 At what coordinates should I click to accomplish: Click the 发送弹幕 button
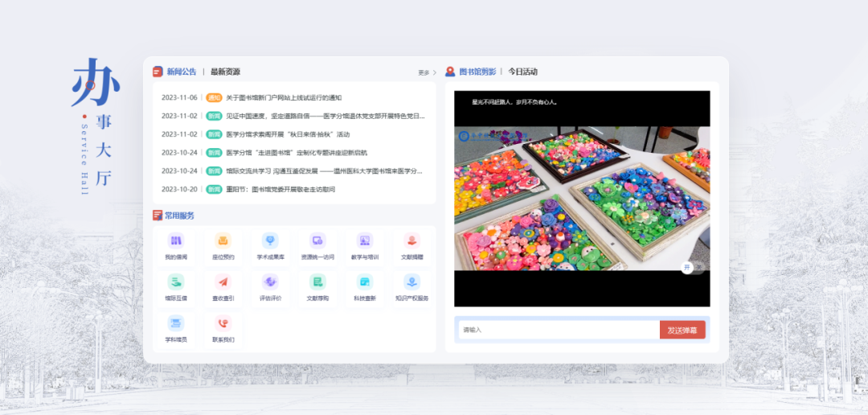[x=682, y=330]
